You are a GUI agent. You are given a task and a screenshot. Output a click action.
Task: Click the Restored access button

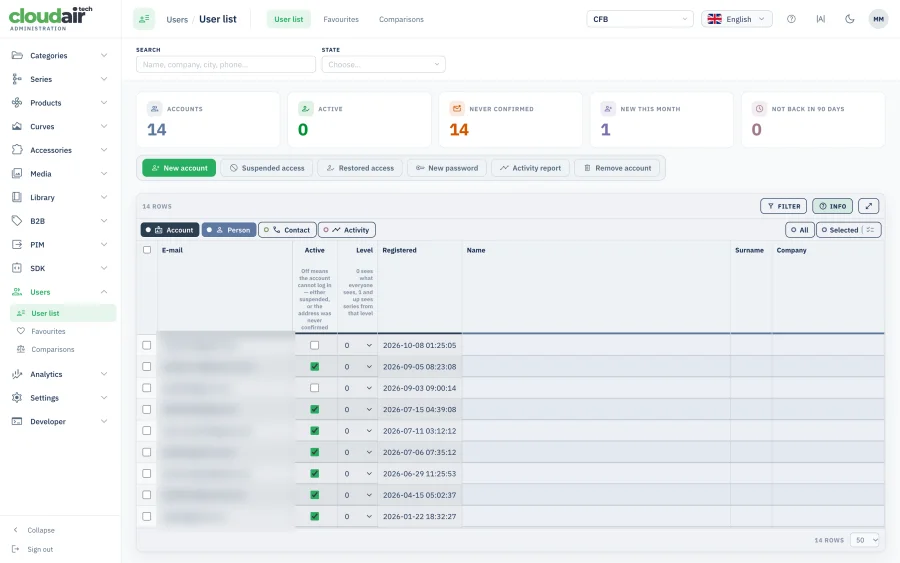(x=360, y=168)
